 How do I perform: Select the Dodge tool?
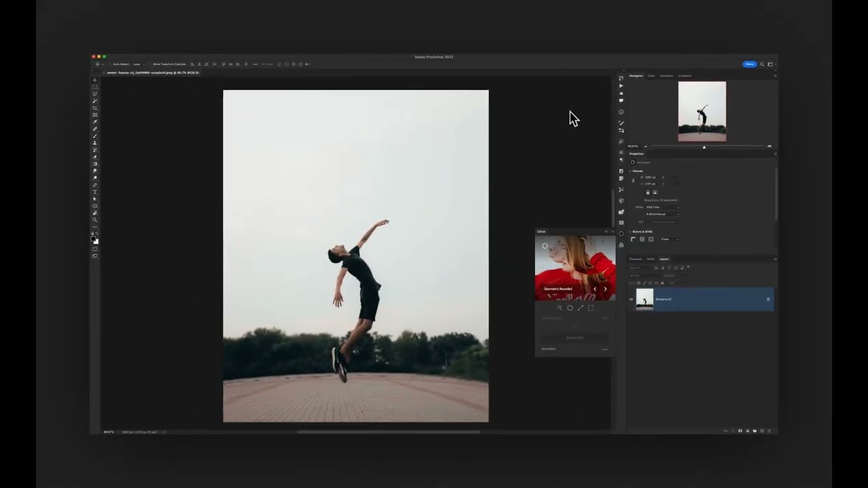[94, 178]
